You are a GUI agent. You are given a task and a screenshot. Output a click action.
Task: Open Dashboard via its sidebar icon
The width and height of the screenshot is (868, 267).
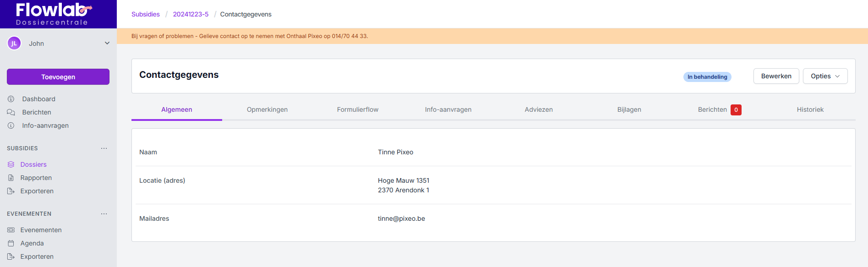[x=11, y=99]
